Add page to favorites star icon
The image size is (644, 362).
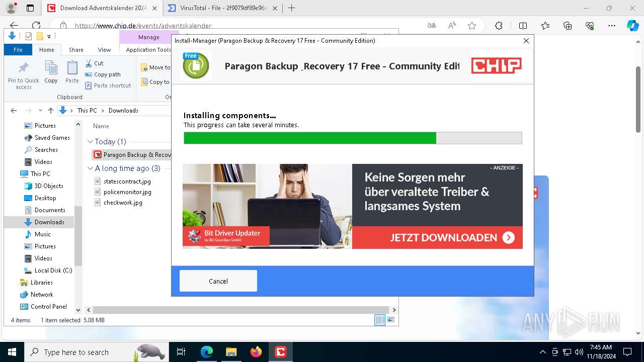472,26
